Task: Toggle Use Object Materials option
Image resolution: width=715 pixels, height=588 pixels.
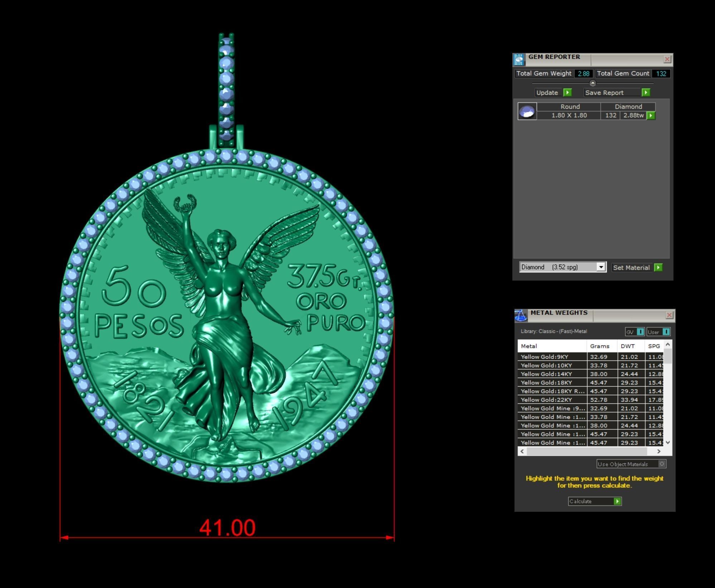Action: click(632, 464)
